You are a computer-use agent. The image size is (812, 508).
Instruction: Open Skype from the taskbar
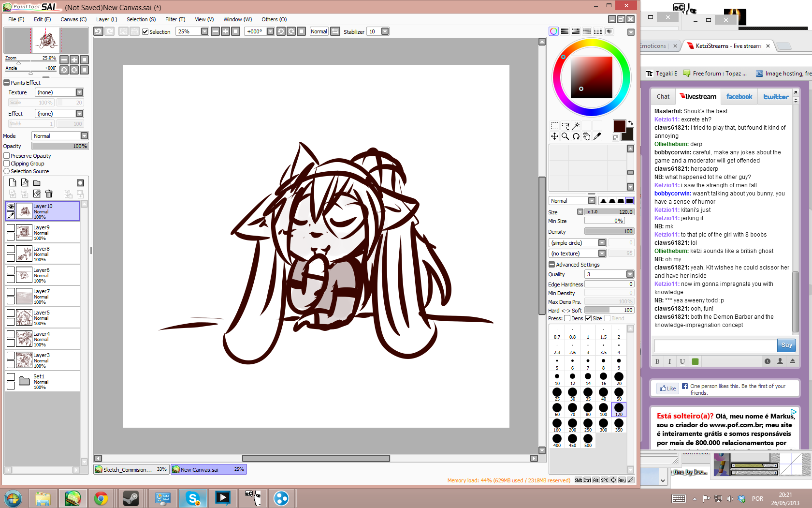point(193,498)
